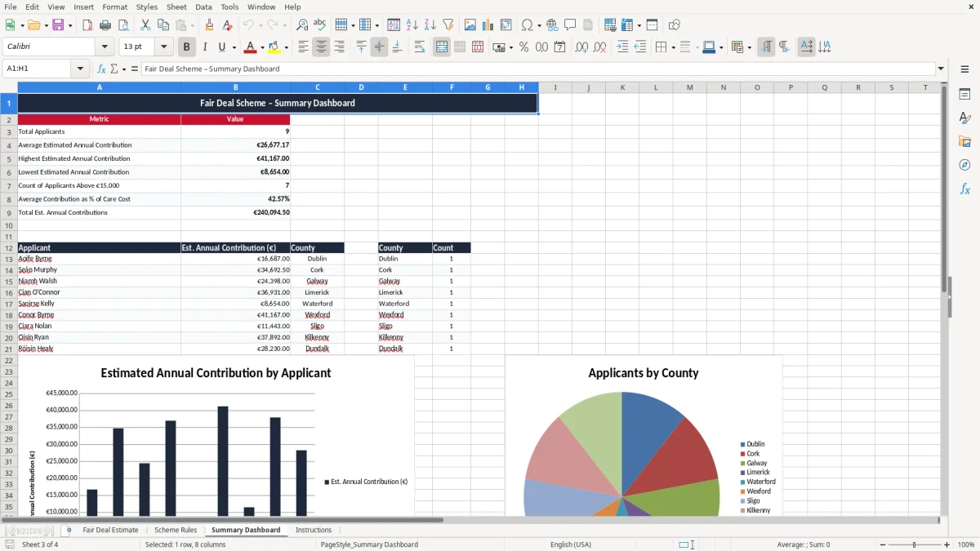Click the Insert Chart icon

[x=488, y=25]
